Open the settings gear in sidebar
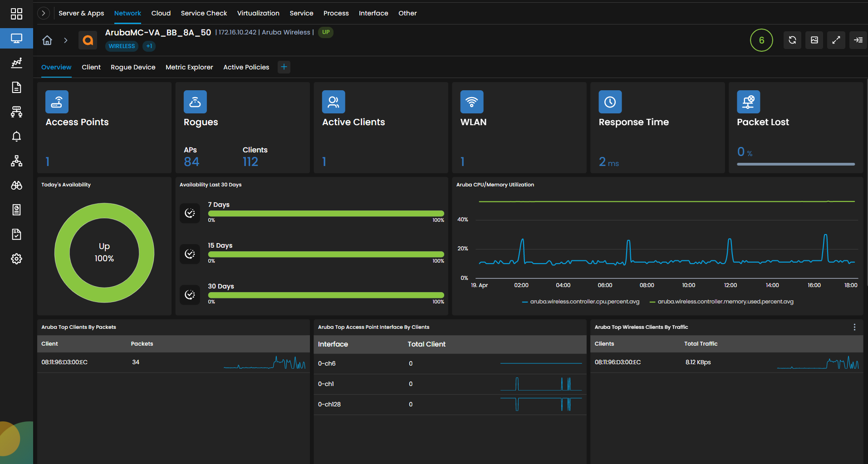Screen dimensions: 868x464 (x=16, y=259)
